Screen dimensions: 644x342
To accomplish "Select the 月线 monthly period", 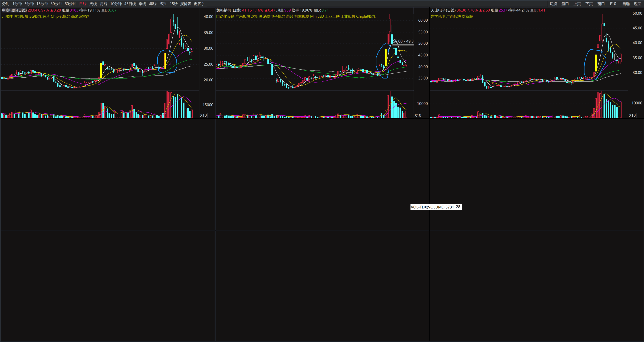I will click(x=104, y=4).
